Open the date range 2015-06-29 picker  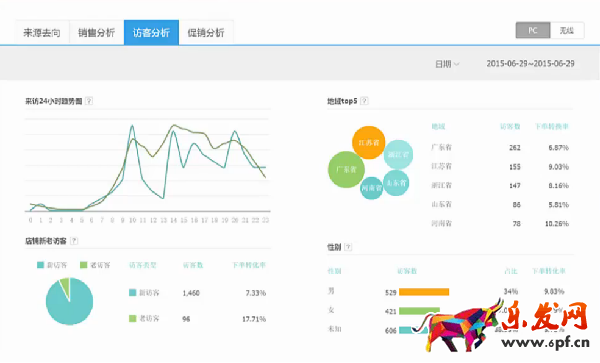pyautogui.click(x=530, y=63)
